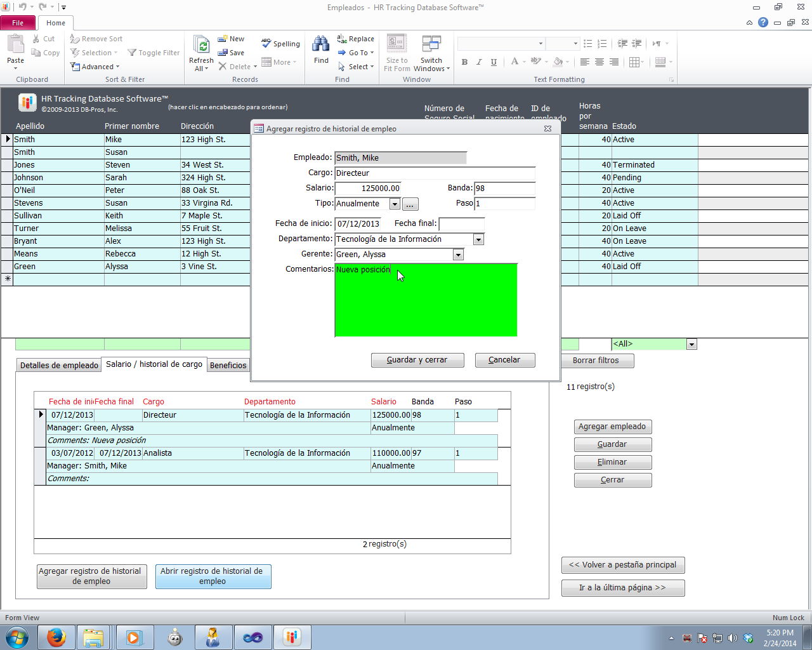
Task: Expand the Advanced filter dropdown
Action: [117, 67]
